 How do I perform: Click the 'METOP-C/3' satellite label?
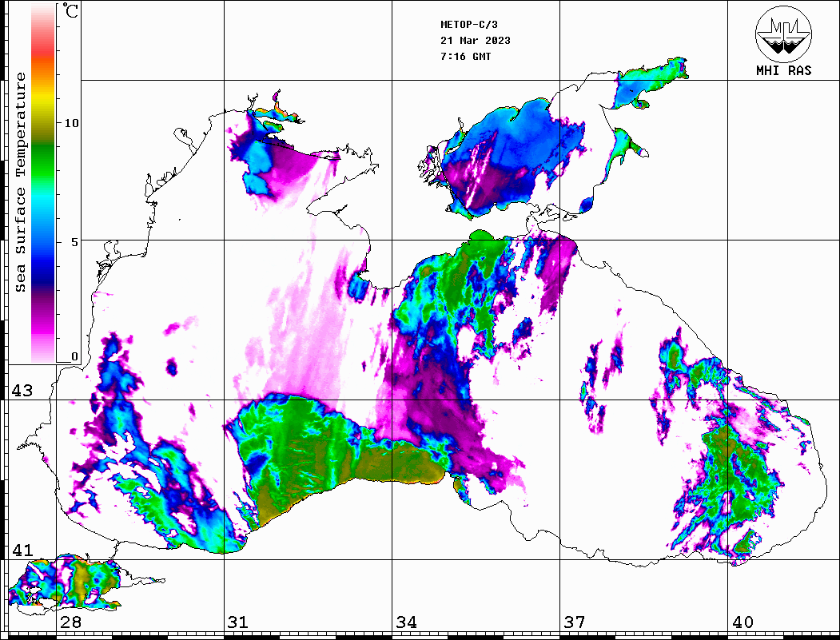469,25
